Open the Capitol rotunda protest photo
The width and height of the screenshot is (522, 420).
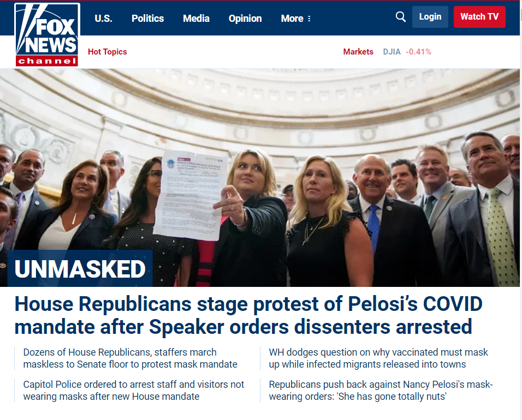pyautogui.click(x=260, y=178)
